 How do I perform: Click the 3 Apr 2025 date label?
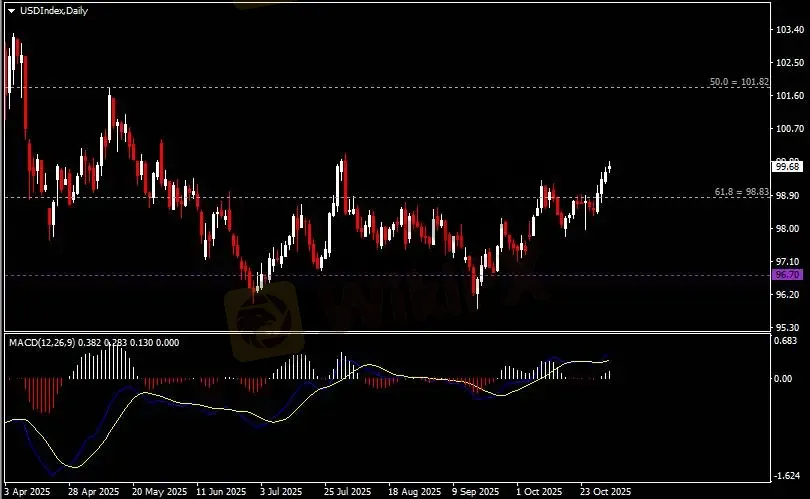click(27, 491)
